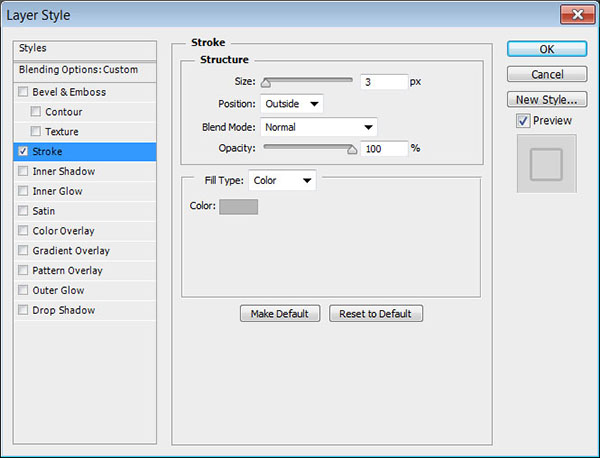Select Blending Options: Custom entry
The height and width of the screenshot is (458, 600).
coord(85,70)
